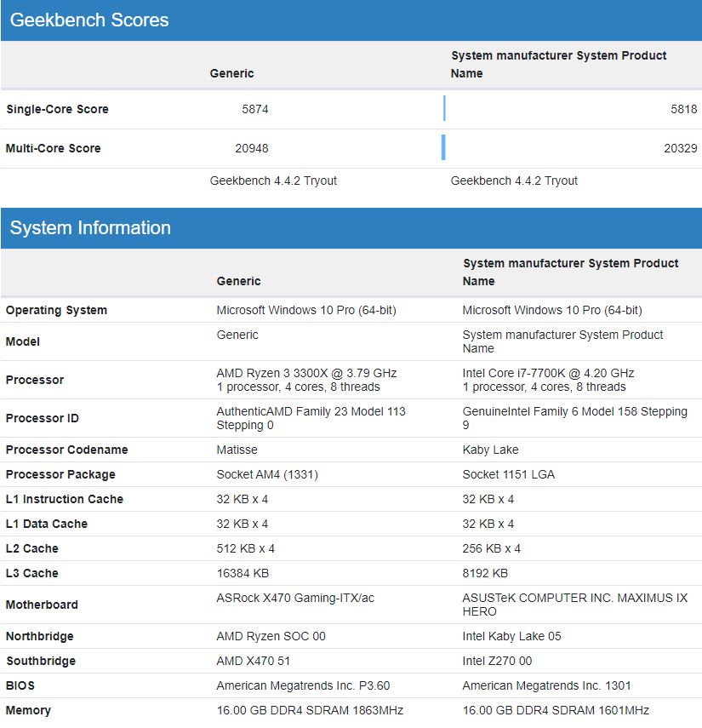The height and width of the screenshot is (728, 702).
Task: Click 'Generic' column header in System Information
Action: (x=239, y=281)
